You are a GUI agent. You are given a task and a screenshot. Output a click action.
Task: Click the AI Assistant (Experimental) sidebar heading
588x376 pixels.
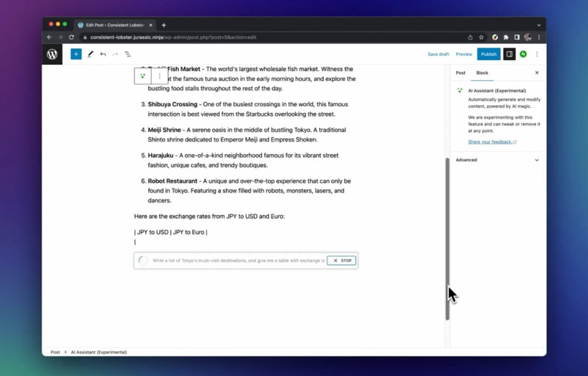497,90
